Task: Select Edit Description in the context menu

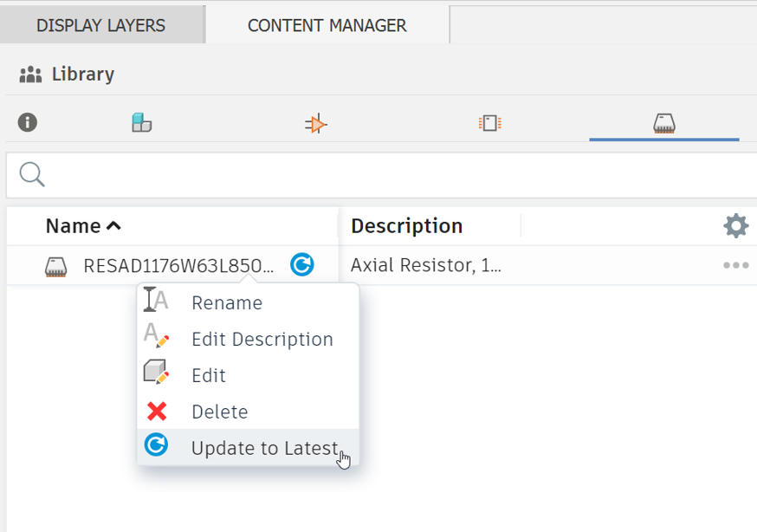Action: click(x=262, y=339)
